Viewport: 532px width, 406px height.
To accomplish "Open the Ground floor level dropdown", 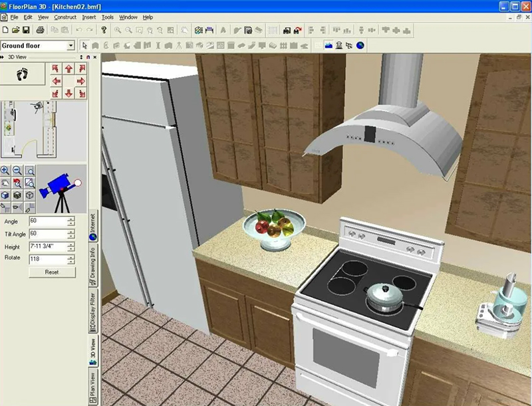I will pos(70,45).
